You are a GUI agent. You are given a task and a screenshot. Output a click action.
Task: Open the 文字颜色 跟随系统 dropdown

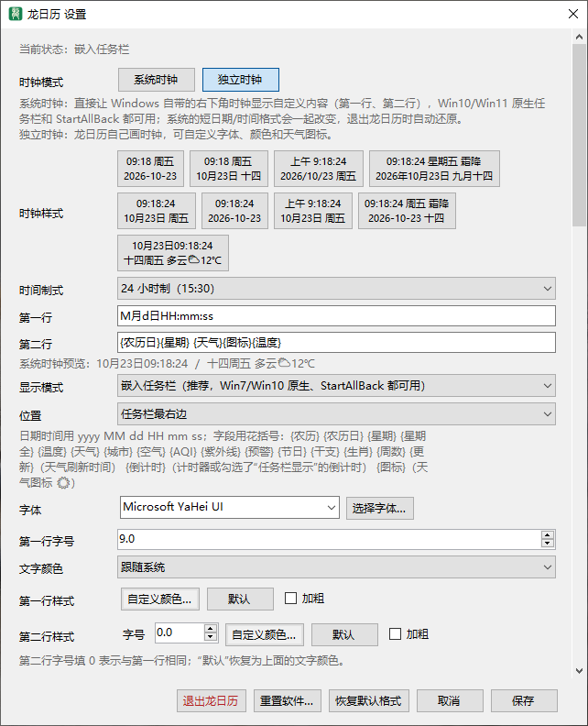point(336,567)
